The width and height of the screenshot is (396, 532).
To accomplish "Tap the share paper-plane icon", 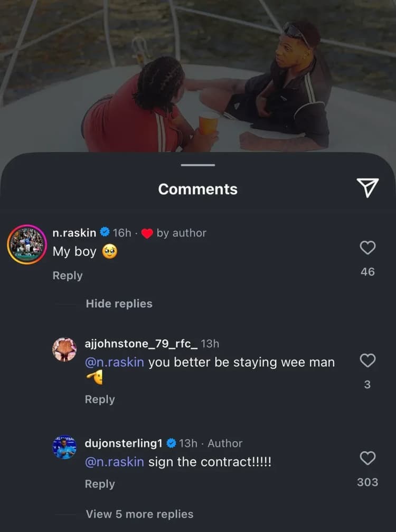I will (x=367, y=187).
